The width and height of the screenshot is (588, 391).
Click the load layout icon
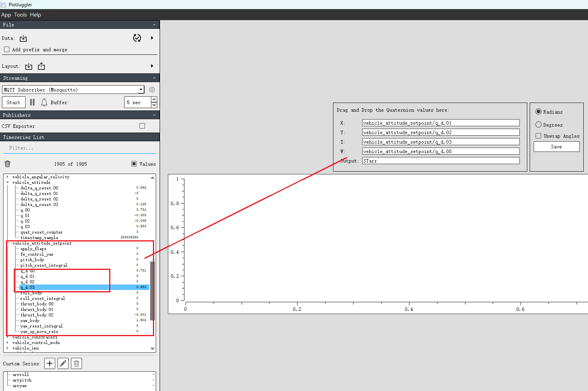coord(29,66)
